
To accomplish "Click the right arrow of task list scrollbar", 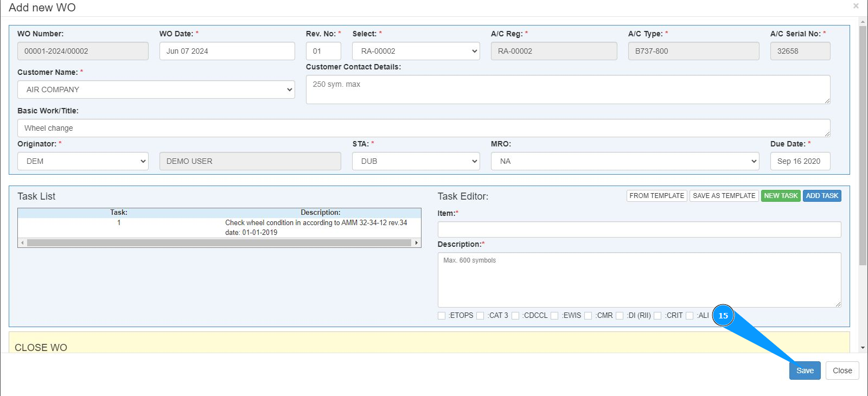I will tap(416, 243).
